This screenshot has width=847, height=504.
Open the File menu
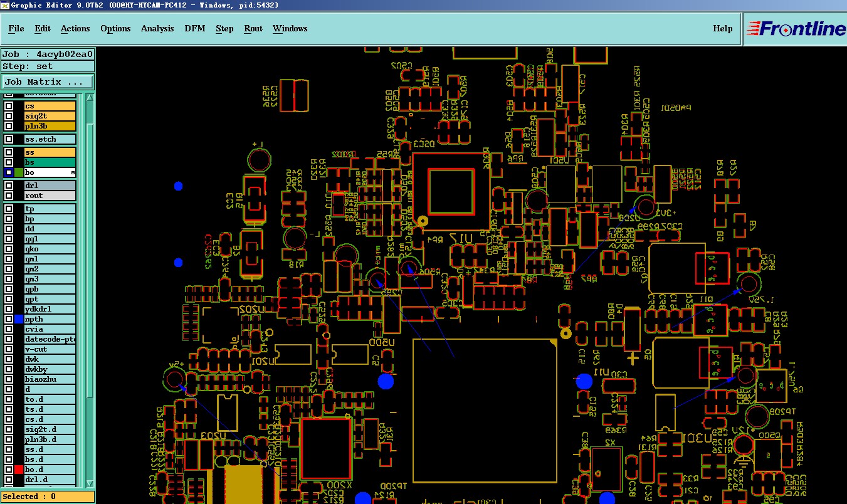(16, 29)
